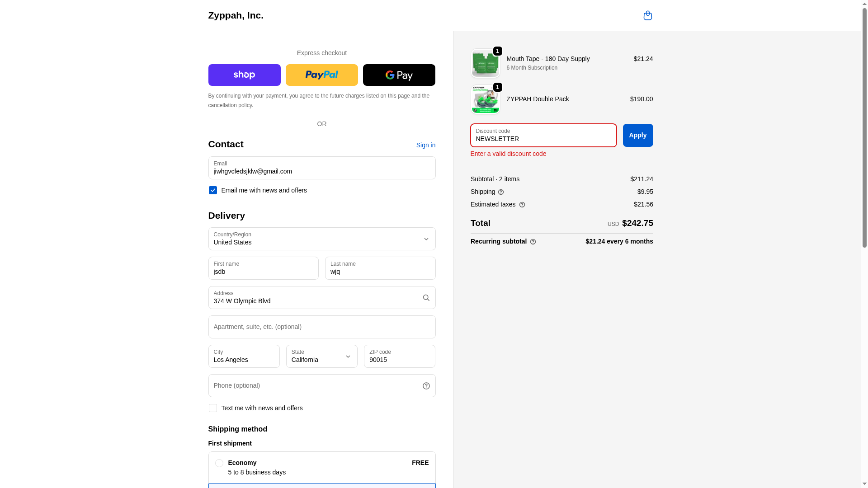Apply the discount code
The image size is (868, 488).
coord(637,135)
